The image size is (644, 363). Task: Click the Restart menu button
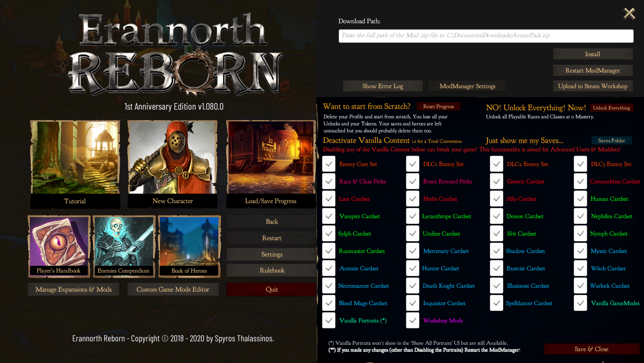[271, 238]
